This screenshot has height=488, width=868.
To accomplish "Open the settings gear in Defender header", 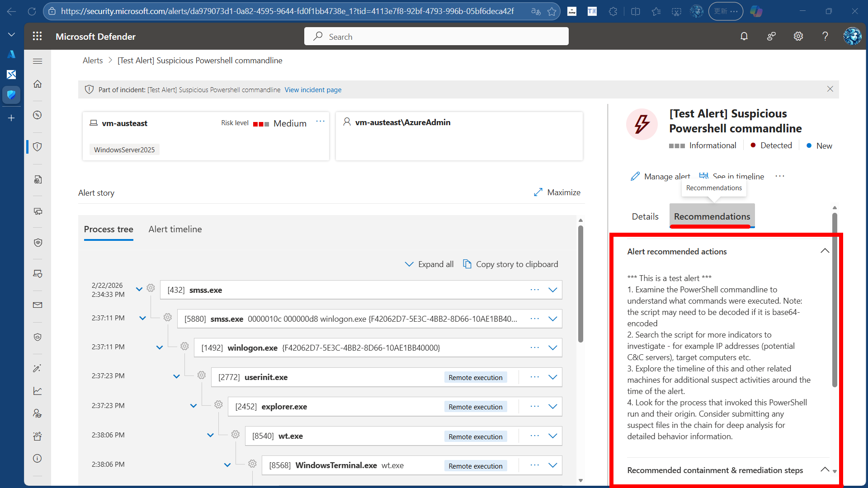I will 798,37.
